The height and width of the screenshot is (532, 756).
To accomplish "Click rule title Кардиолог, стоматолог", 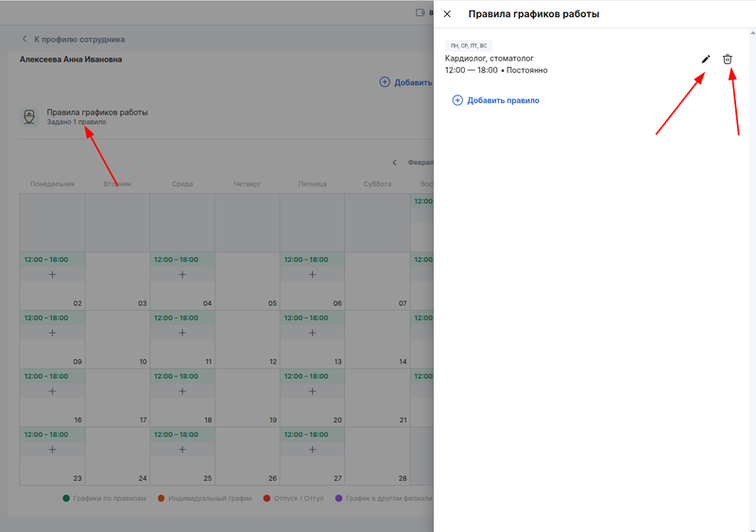I will coord(490,59).
